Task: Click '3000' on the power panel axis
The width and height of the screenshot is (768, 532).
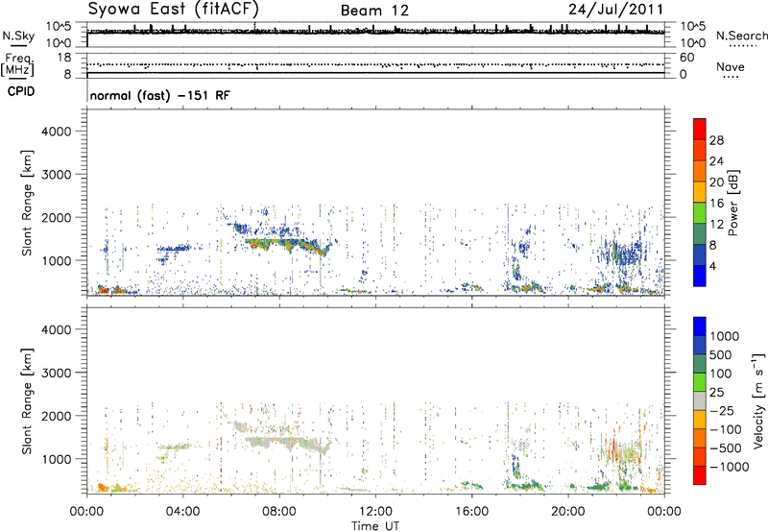Action: click(x=57, y=175)
